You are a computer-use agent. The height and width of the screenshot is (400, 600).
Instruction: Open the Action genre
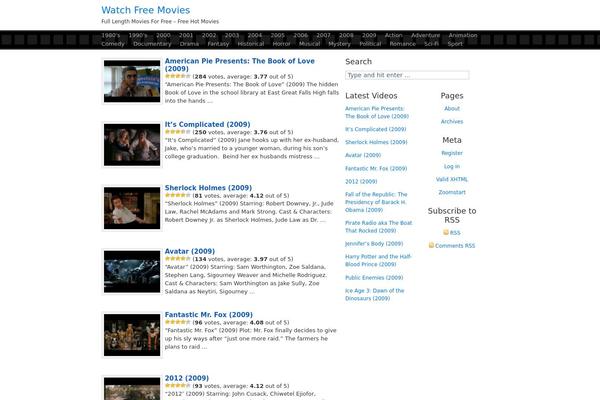tap(393, 35)
